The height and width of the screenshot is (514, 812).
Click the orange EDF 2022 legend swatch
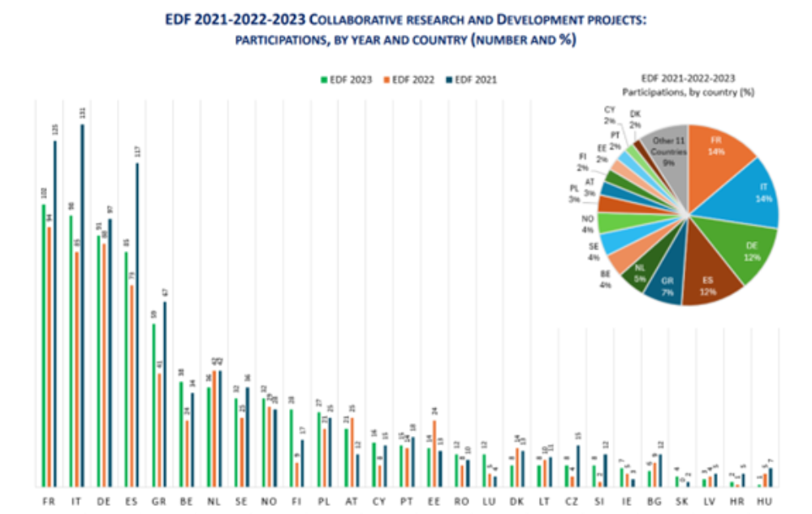point(387,80)
